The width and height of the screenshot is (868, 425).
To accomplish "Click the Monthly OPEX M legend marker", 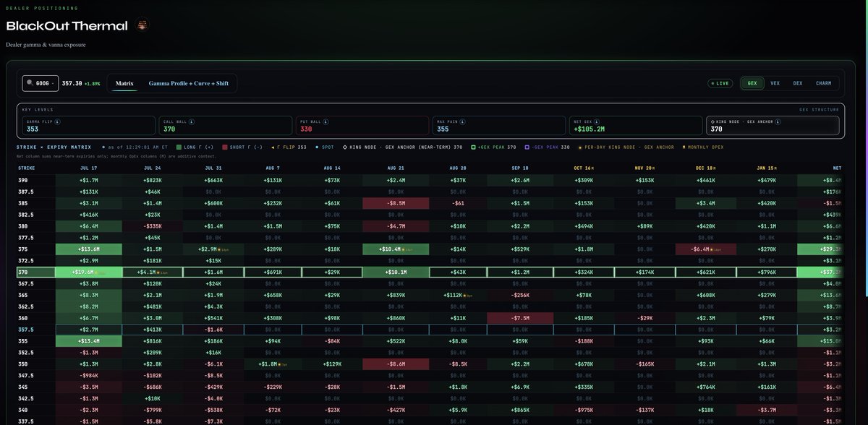I will [684, 147].
